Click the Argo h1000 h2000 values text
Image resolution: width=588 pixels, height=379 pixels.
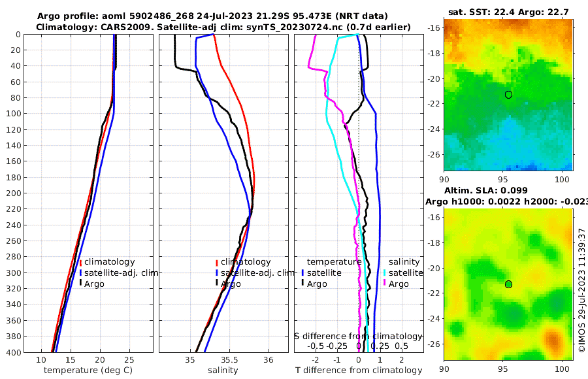506,202
